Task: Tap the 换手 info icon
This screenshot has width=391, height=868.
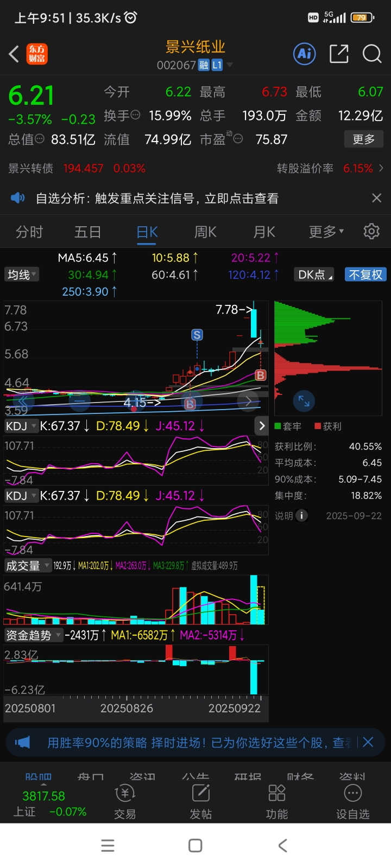Action: [136, 115]
